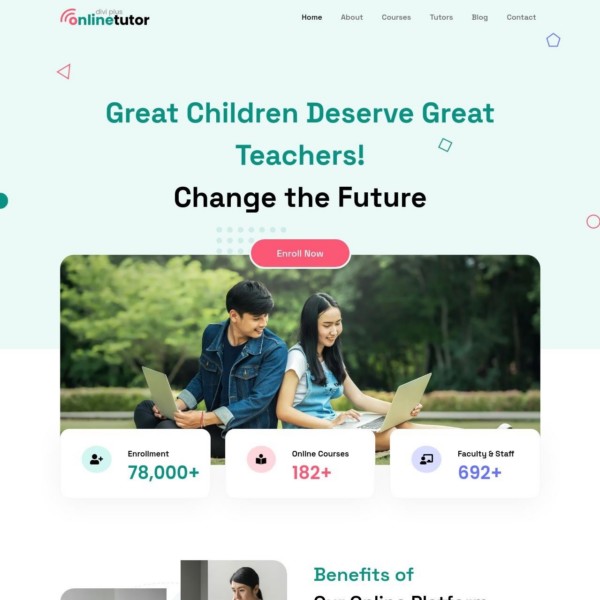Click the Enrollment user-plus icon
Screen dimensions: 600x600
coord(96,459)
